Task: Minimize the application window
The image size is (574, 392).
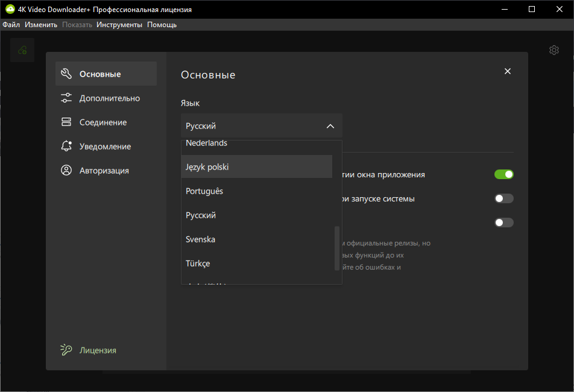Action: 505,9
